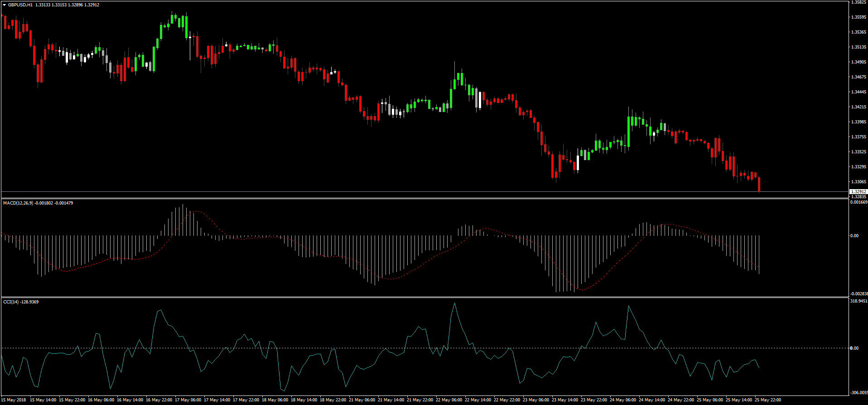
Task: Click the 22 May 14:00 time label
Action: point(478,400)
